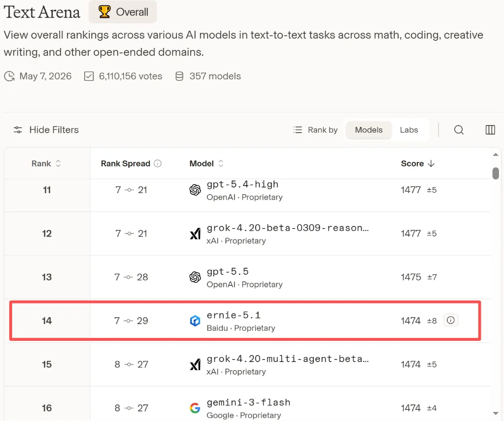Sort by Score descending arrow

[x=431, y=163]
